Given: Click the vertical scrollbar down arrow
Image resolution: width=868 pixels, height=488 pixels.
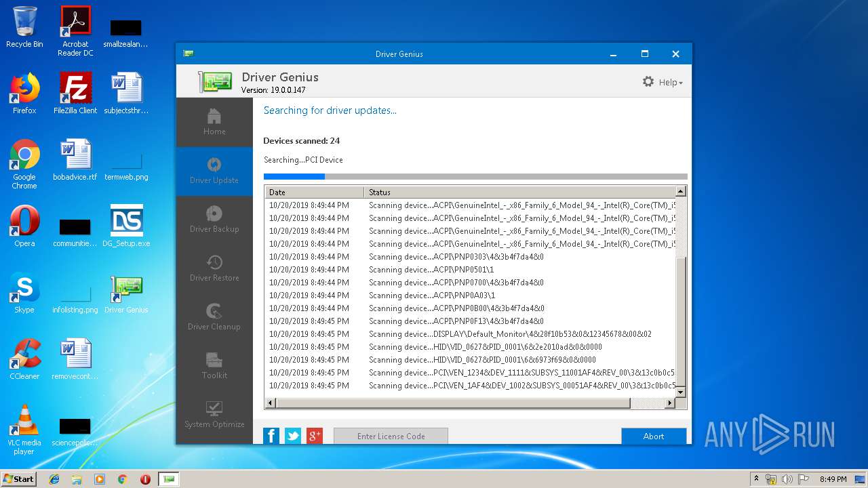Looking at the screenshot, I should coord(681,392).
